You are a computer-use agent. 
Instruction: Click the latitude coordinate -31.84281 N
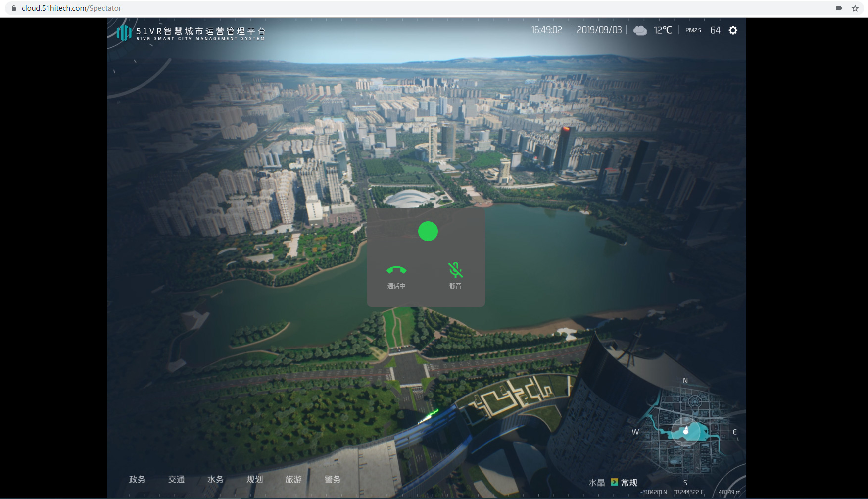654,492
